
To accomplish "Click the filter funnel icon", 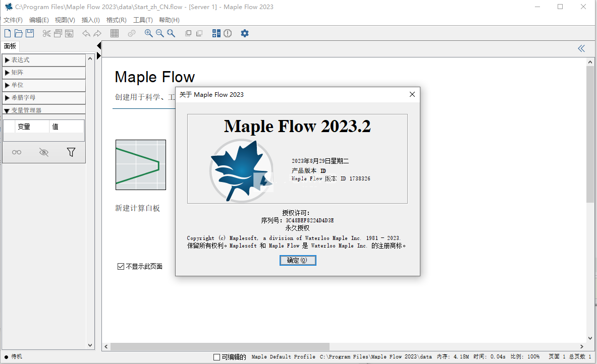I will (71, 152).
